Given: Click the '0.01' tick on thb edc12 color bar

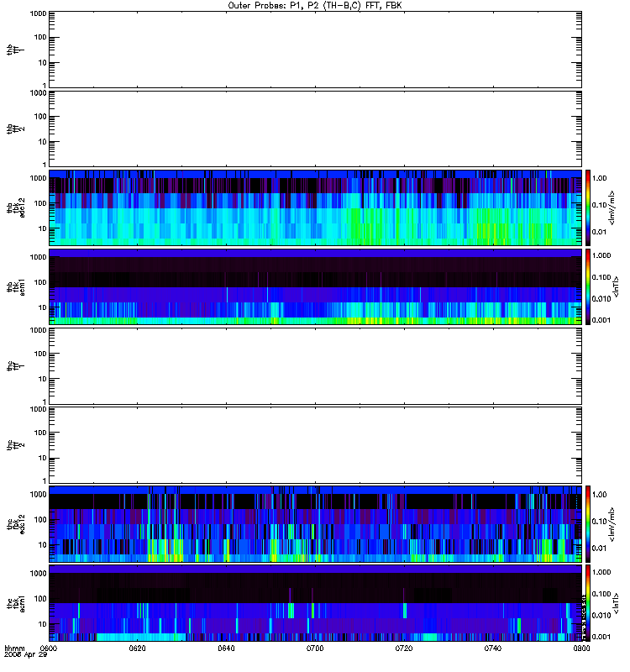Looking at the screenshot, I should coord(599,232).
